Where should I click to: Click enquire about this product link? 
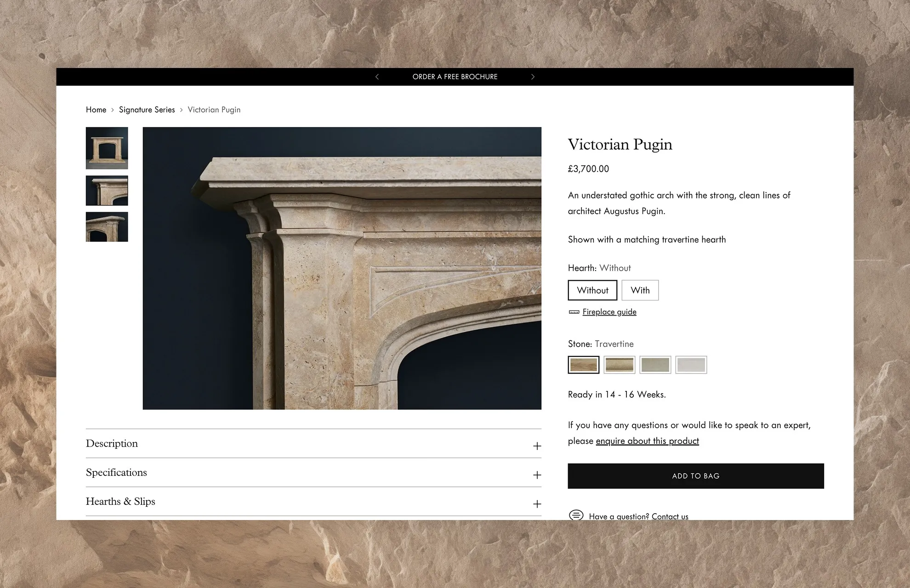click(x=647, y=441)
